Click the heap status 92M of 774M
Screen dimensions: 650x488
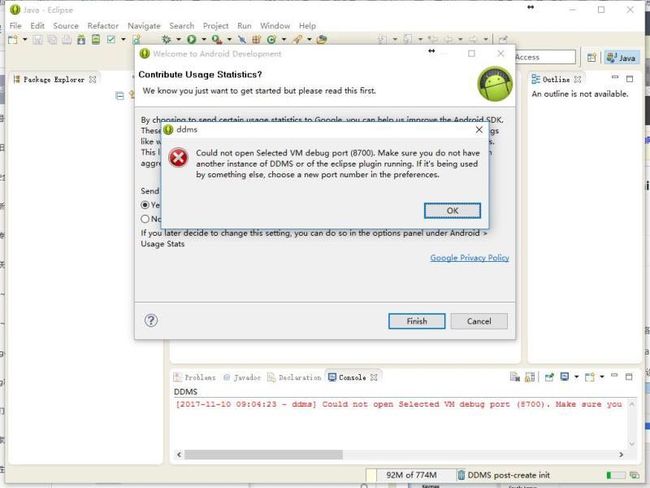coord(411,475)
